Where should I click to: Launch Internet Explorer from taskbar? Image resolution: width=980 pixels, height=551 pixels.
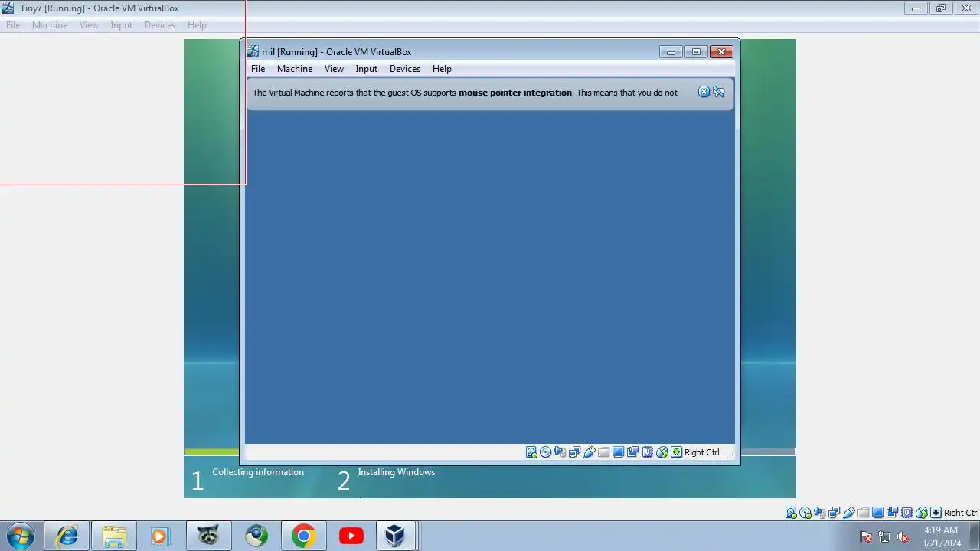click(67, 536)
